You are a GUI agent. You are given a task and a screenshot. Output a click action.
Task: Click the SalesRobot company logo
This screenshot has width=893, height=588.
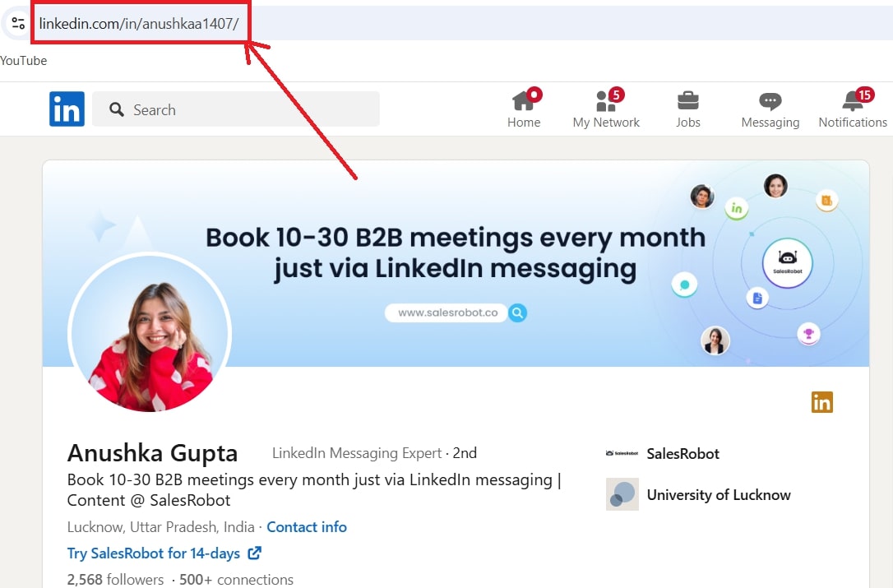pos(622,453)
